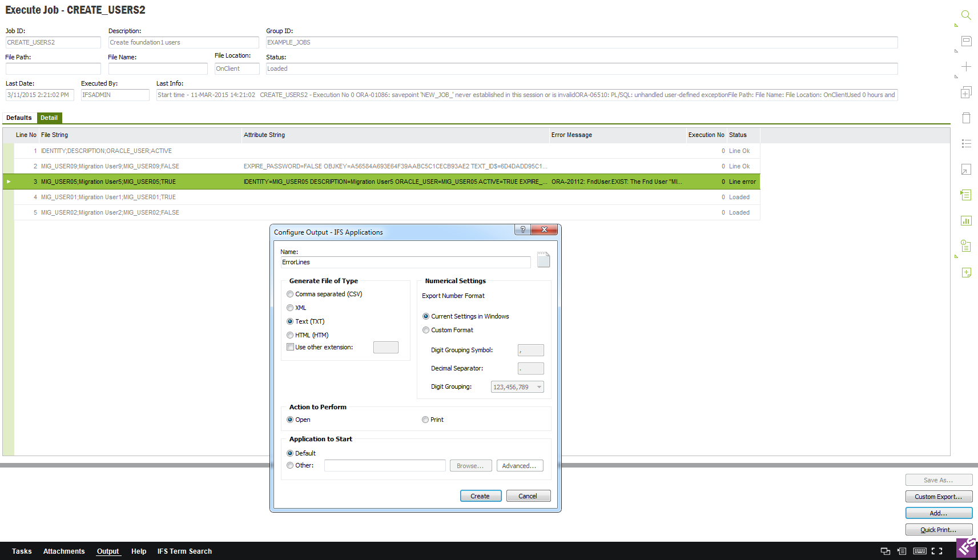
Task: Click the full screen icon in bottom bar
Action: (937, 551)
